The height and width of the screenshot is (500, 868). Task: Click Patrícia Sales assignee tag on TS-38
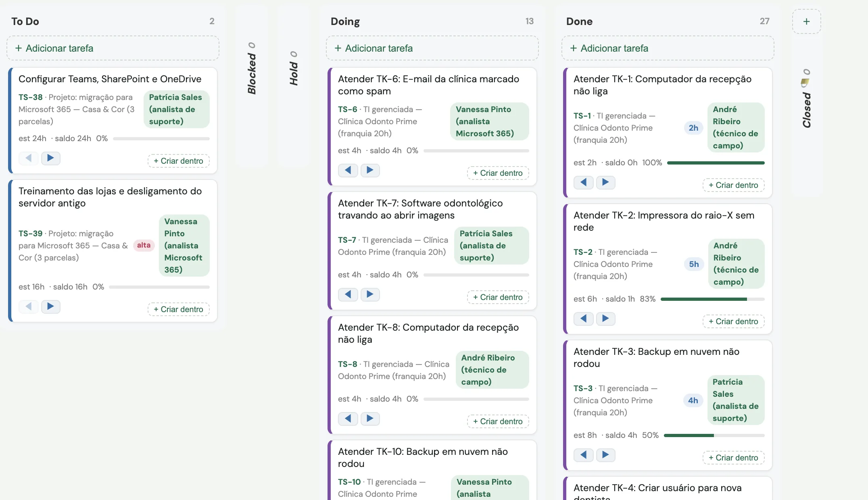click(177, 109)
